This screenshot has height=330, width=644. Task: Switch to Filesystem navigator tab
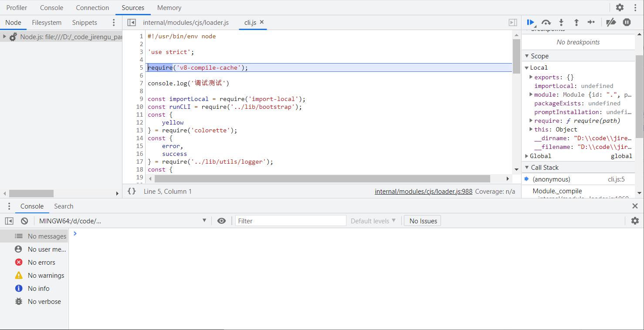(47, 22)
